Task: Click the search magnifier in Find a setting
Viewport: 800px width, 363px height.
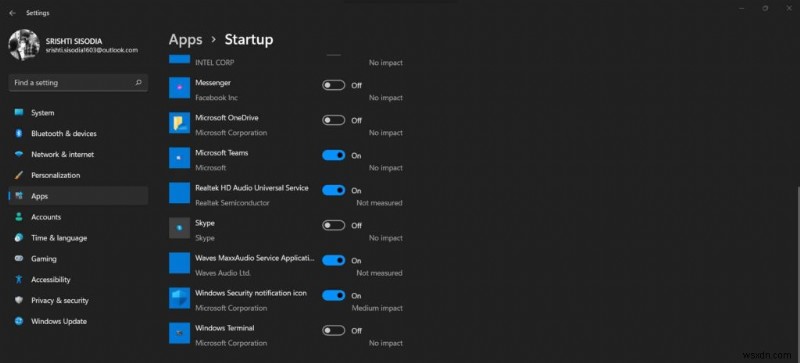Action: click(138, 83)
